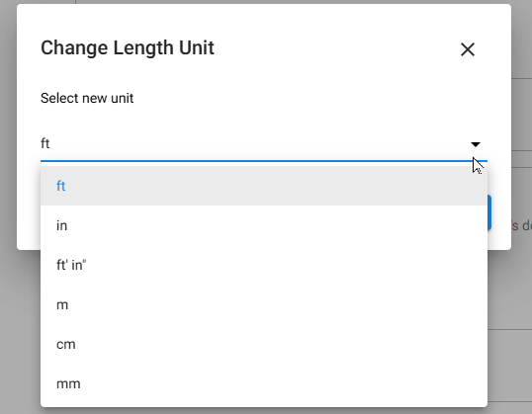Click the unit select field showing ft
The image size is (532, 414).
[264, 144]
